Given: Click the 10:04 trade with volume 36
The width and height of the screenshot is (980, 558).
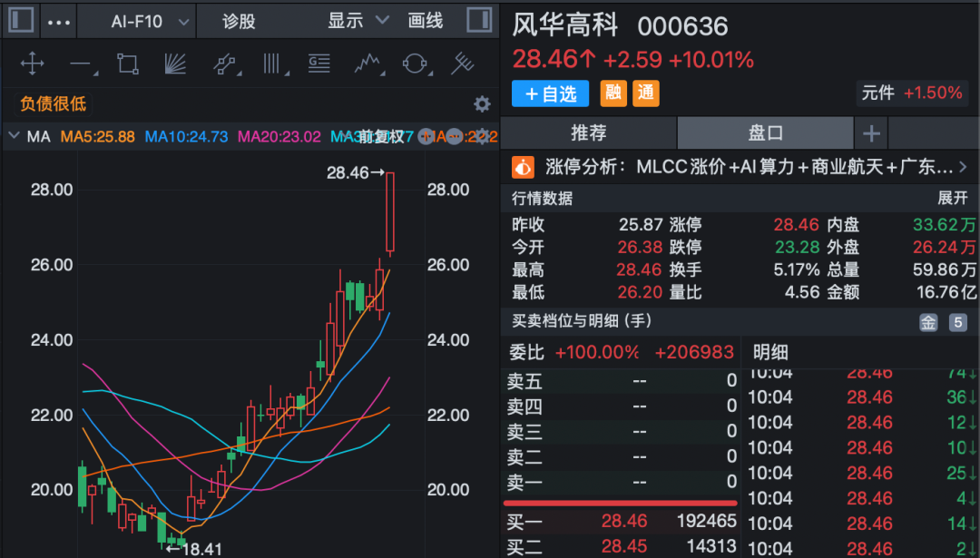Looking at the screenshot, I should 863,396.
